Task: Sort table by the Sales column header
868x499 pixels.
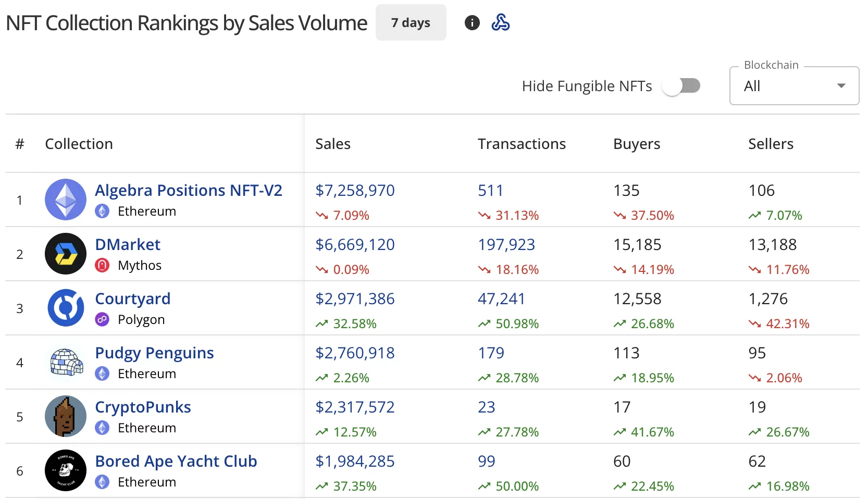Action: 332,144
